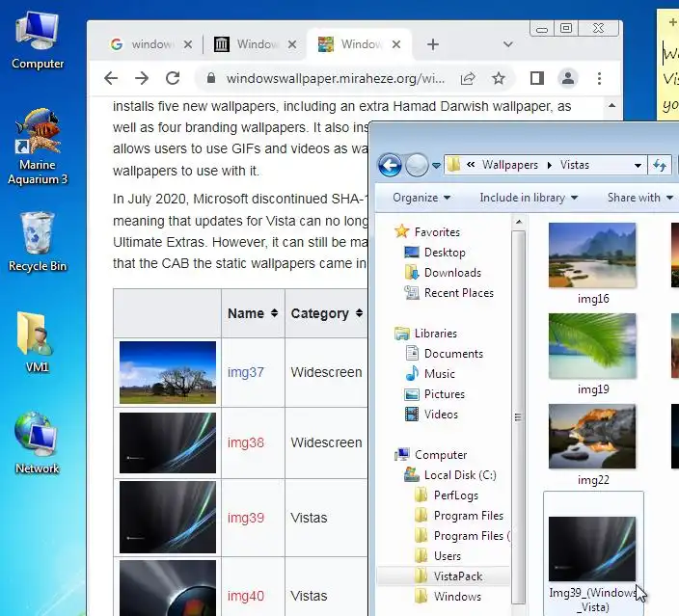
Task: Click the lock site info icon
Action: click(211, 78)
